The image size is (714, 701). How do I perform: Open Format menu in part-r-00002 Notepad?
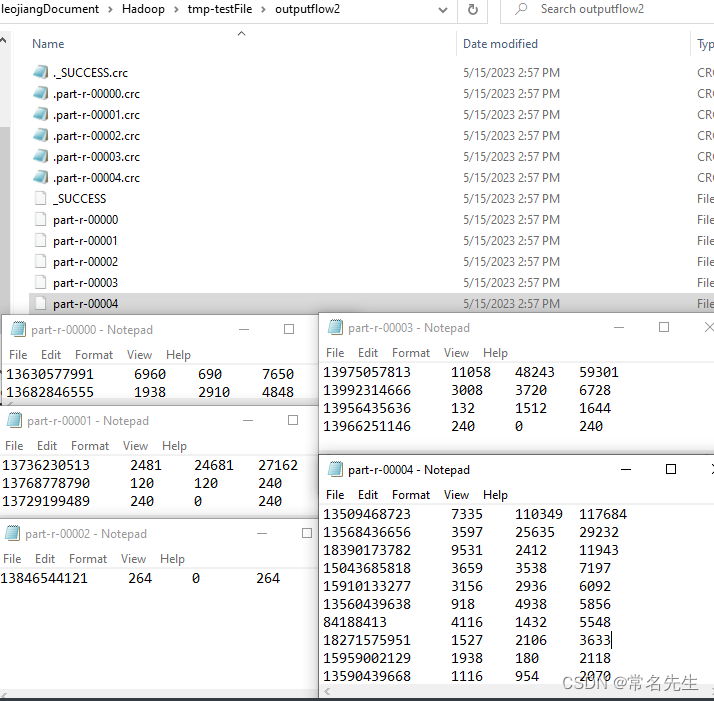[x=88, y=558]
